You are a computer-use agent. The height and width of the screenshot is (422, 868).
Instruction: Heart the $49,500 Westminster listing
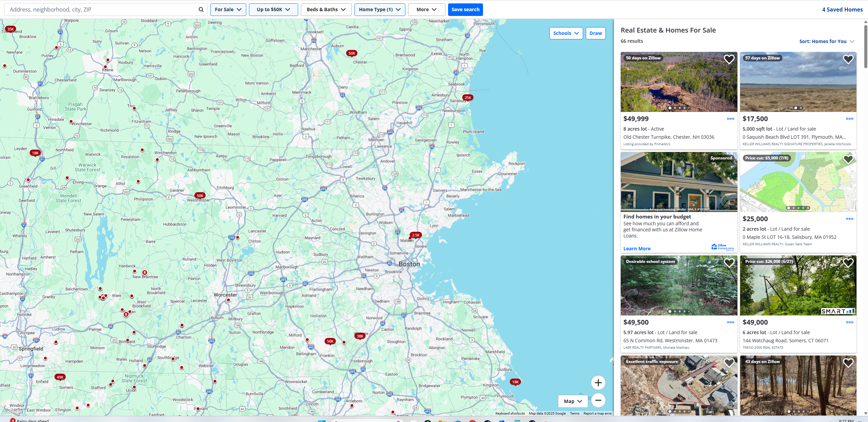coord(729,263)
